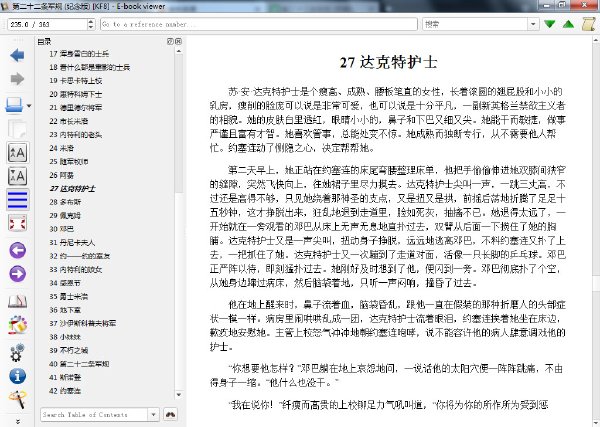Select chapter 28 多布斯

tap(65, 202)
